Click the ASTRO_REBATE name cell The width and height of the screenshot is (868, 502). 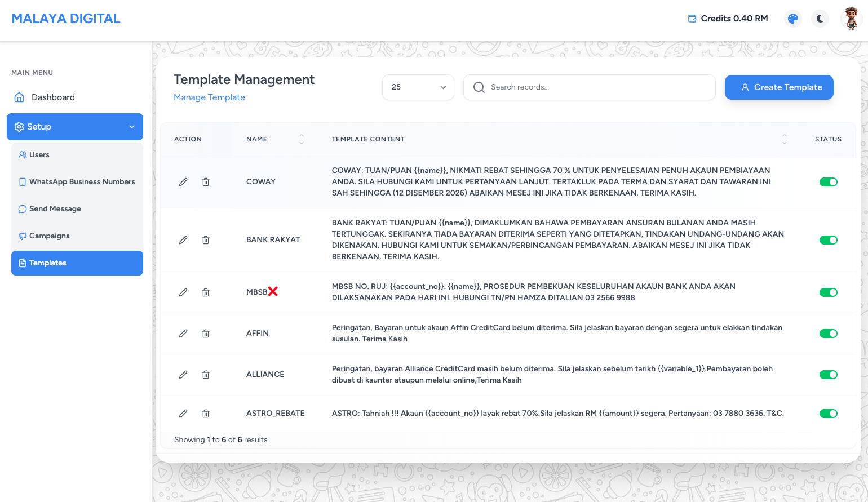276,414
